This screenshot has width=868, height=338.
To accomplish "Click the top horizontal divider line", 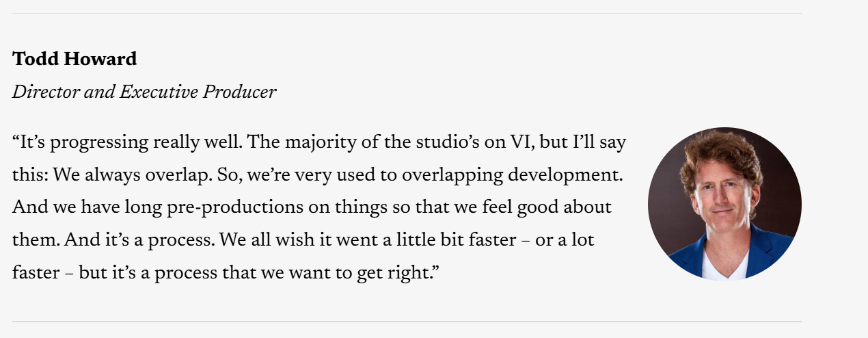I will click(x=407, y=14).
